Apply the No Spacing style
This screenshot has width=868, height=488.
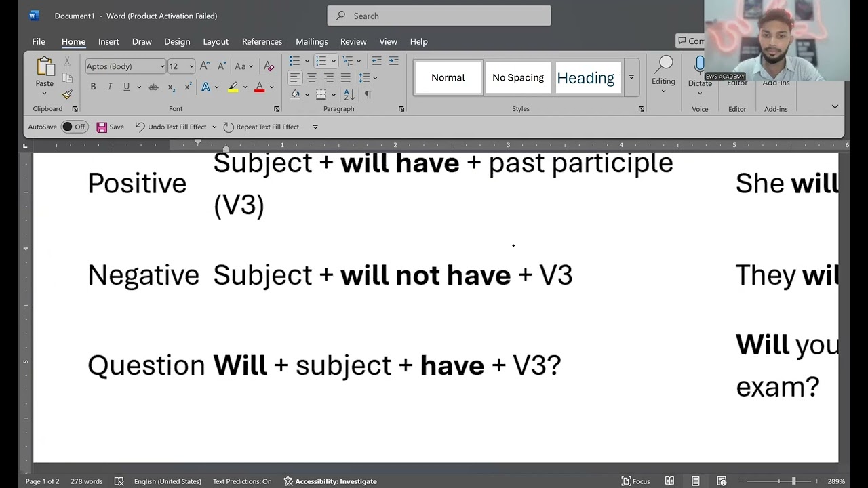coord(518,77)
